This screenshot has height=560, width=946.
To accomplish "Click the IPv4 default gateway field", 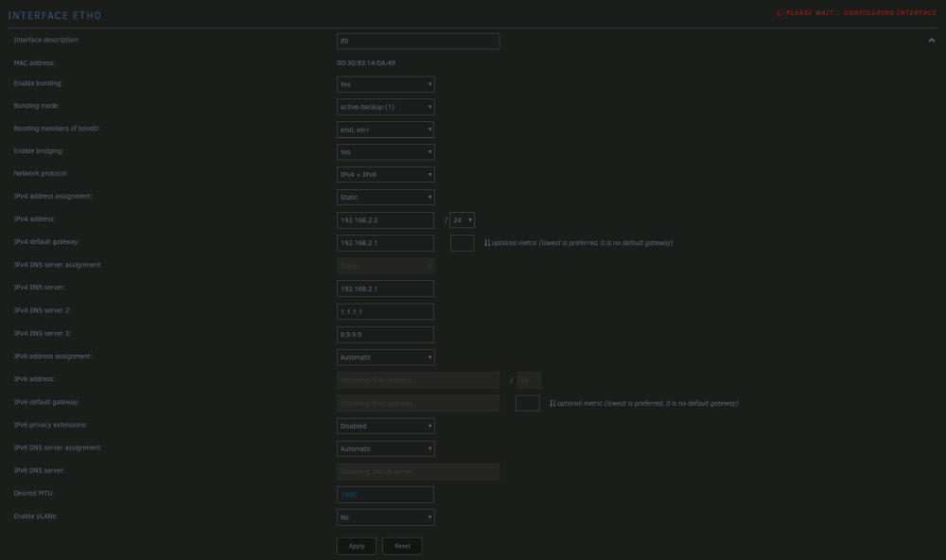I will tap(385, 243).
